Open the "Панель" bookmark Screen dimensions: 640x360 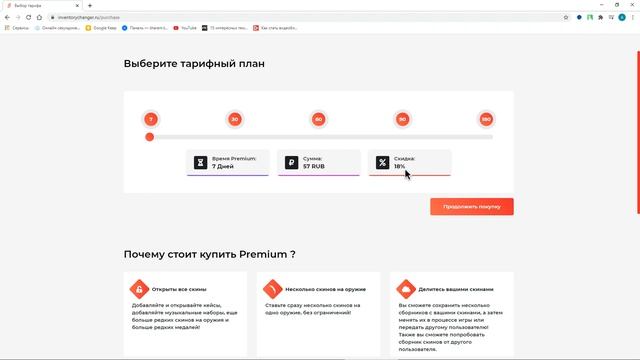[x=145, y=28]
